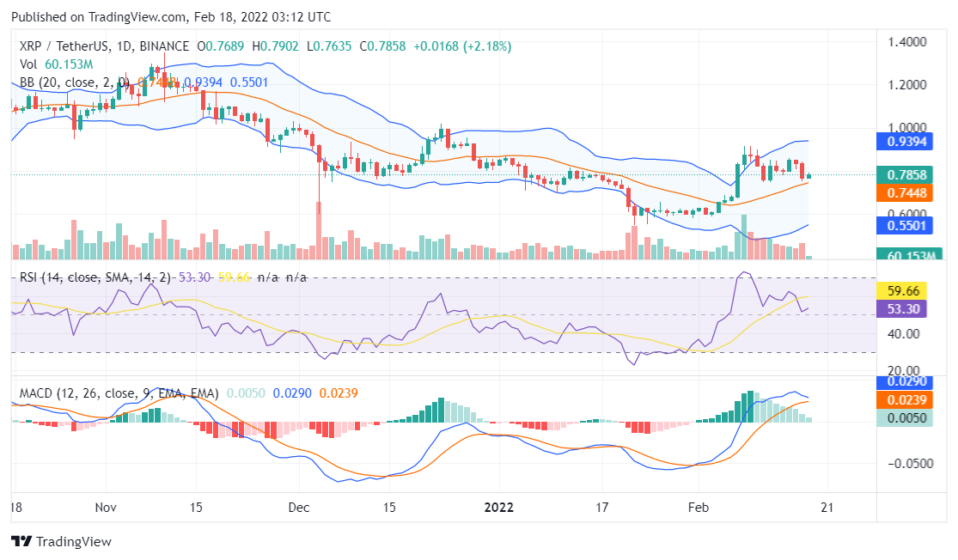Click the TradingView logo icon
This screenshot has width=958, height=560.
point(21,542)
